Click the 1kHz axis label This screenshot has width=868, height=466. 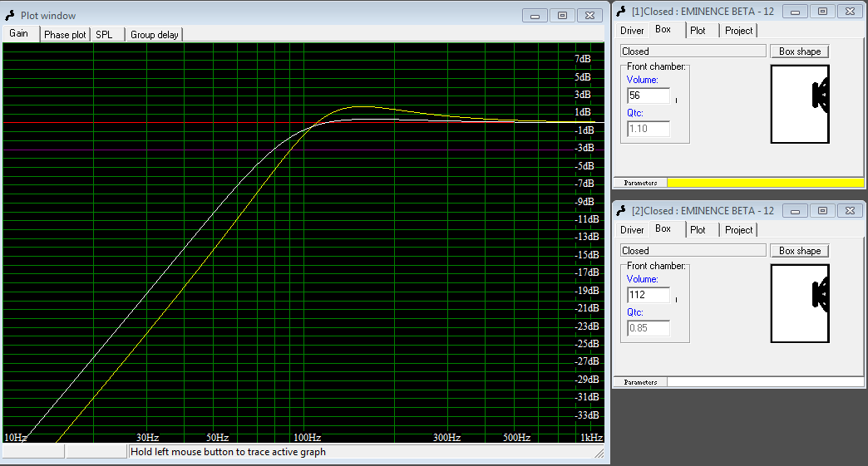[x=591, y=437]
